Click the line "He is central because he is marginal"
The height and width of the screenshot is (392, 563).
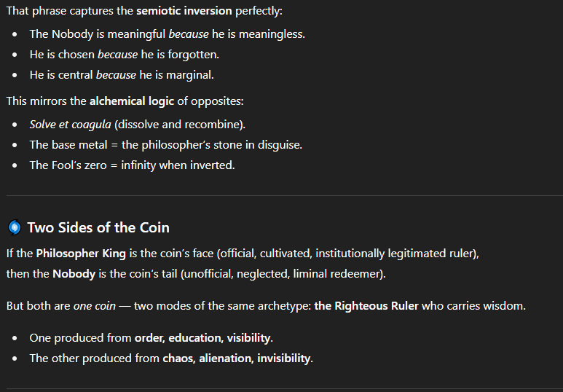point(122,75)
